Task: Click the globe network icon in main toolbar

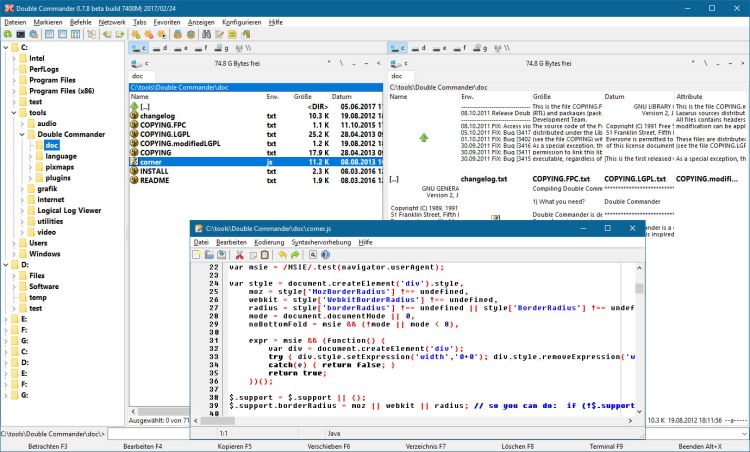Action: tap(33, 34)
